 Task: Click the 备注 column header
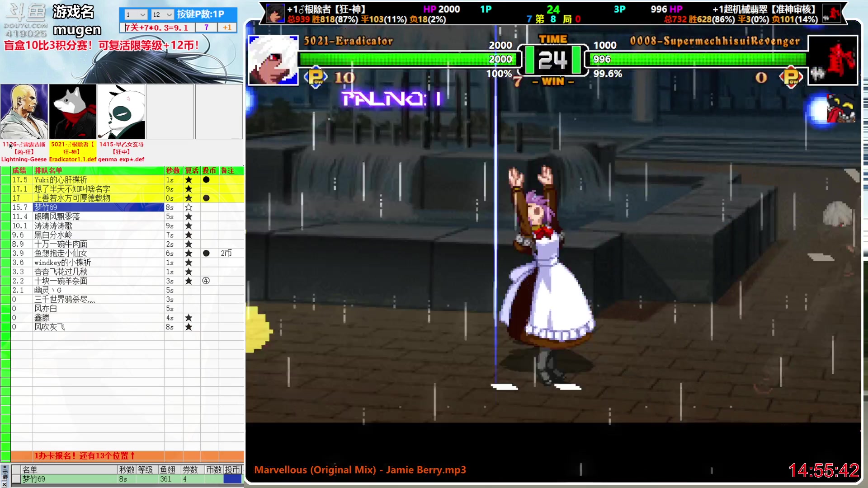(x=231, y=170)
